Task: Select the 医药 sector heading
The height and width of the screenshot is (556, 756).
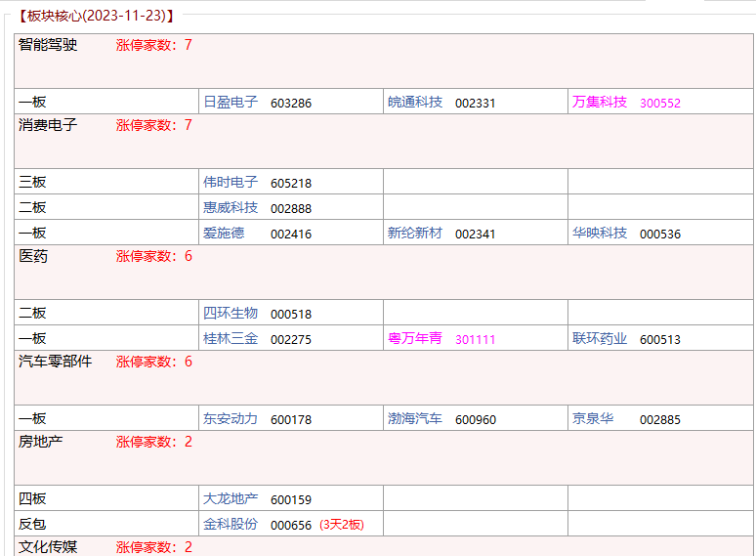Action: click(33, 256)
